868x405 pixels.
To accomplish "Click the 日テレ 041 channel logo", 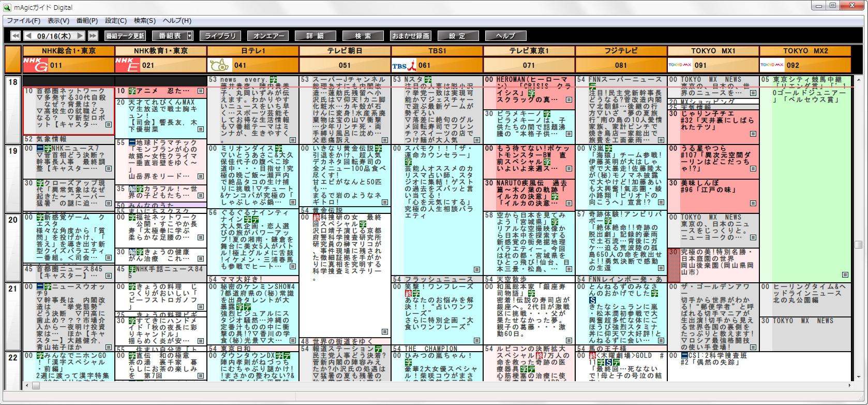I will point(219,65).
